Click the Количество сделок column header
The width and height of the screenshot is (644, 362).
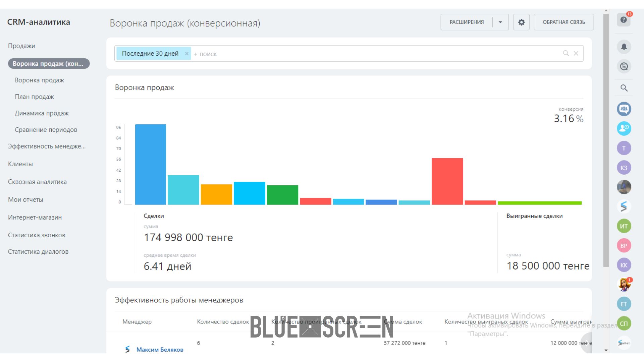click(223, 322)
